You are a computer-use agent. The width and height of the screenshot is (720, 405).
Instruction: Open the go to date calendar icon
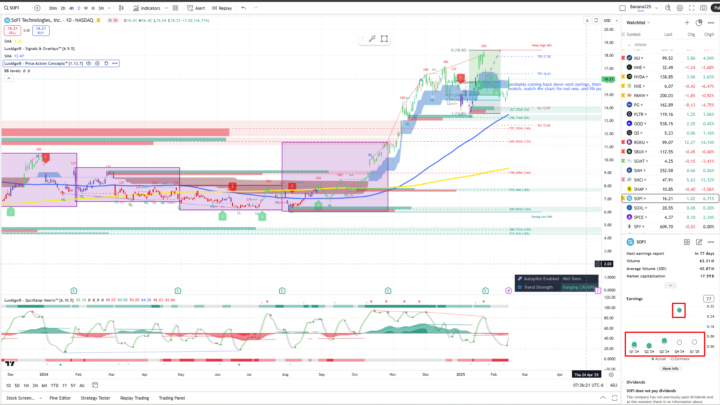pyautogui.click(x=95, y=385)
